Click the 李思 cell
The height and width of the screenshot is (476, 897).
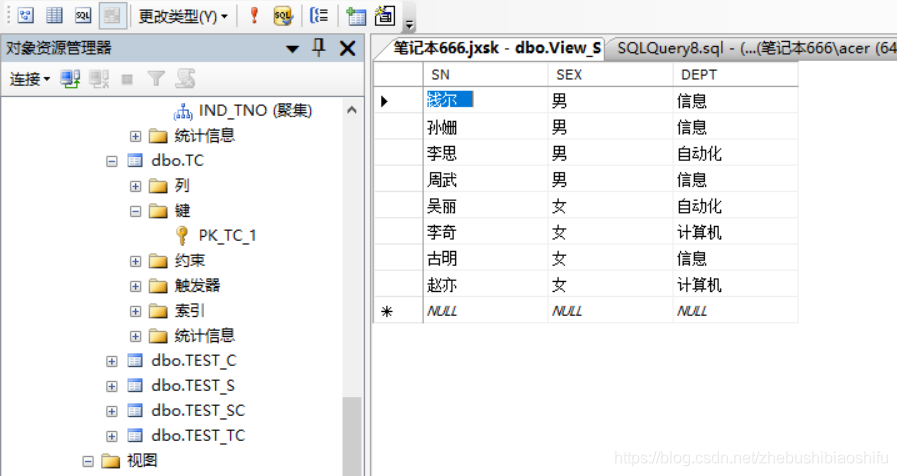click(485, 153)
